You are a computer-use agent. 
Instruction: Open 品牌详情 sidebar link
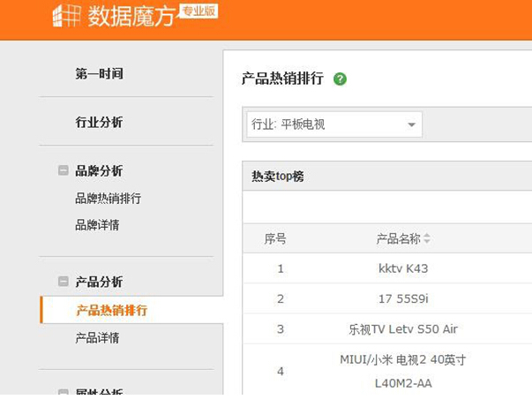[x=97, y=225]
